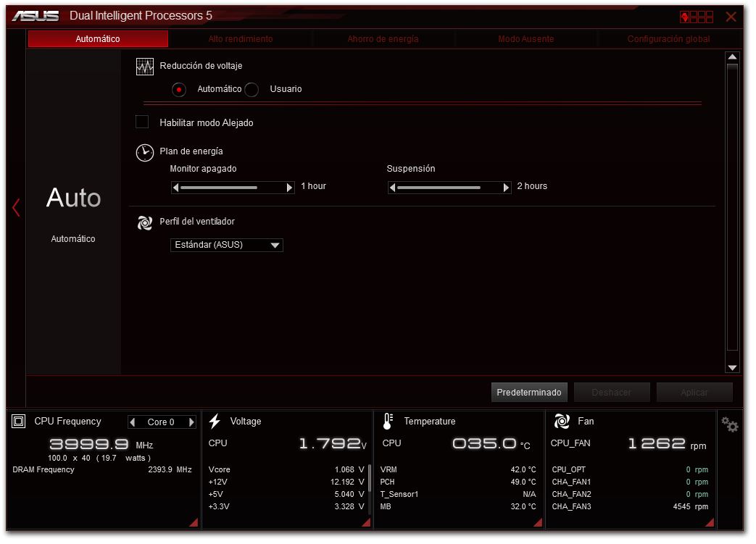Click the "Vcore" voltage row label

click(x=220, y=470)
